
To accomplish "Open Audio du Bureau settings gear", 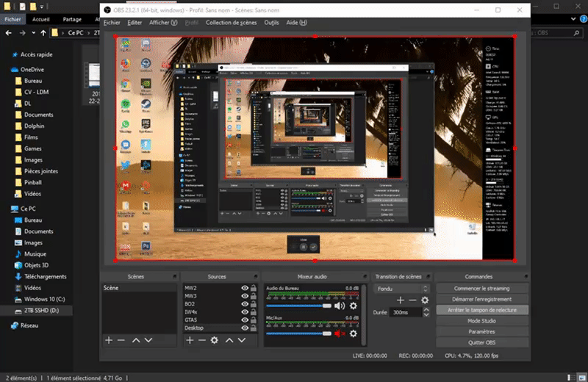I will tap(353, 306).
